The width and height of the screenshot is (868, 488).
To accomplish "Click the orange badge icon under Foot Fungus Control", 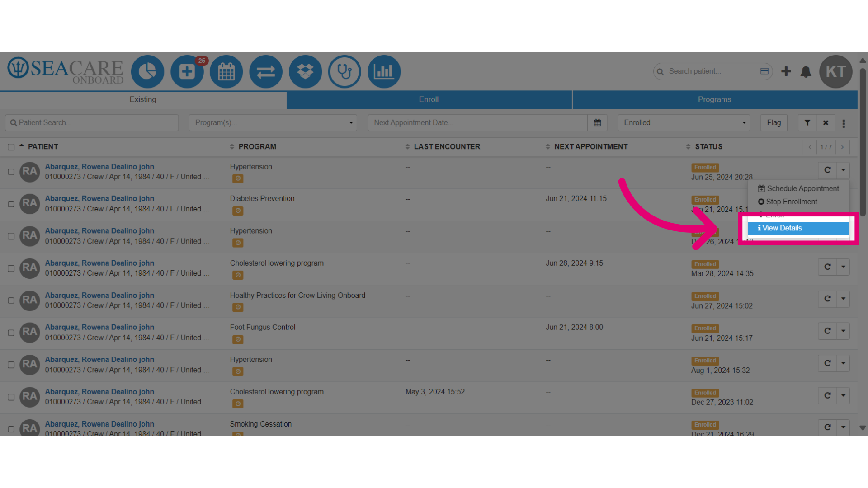I will coord(238,339).
